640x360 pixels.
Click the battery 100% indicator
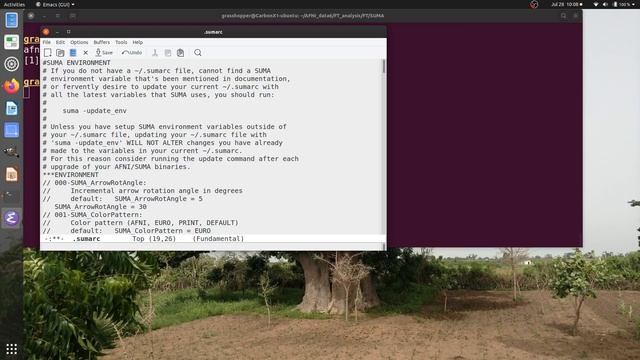[x=621, y=4]
